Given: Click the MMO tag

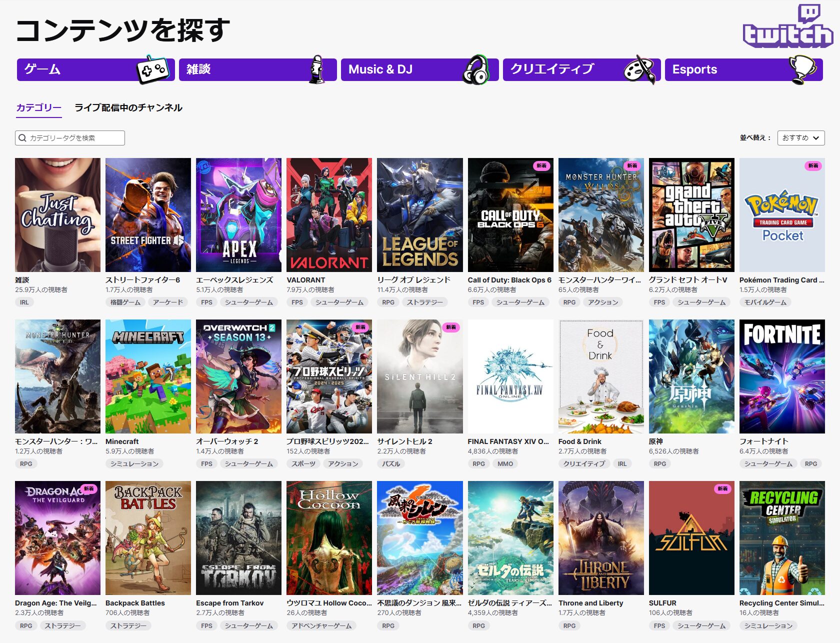Looking at the screenshot, I should pos(505,464).
